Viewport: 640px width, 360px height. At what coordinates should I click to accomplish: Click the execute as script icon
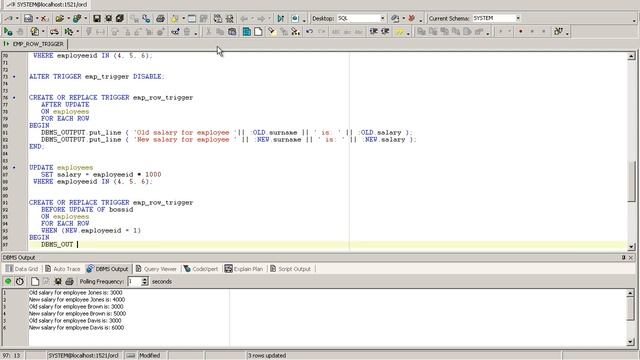point(69,31)
